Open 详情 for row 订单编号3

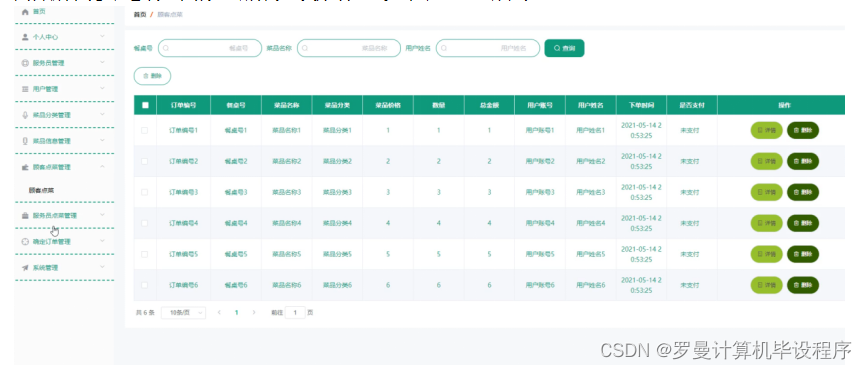[x=766, y=193]
